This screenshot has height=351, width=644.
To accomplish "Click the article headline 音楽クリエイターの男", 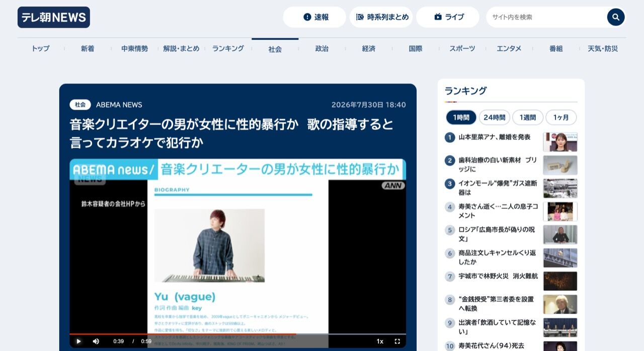I will [231, 133].
